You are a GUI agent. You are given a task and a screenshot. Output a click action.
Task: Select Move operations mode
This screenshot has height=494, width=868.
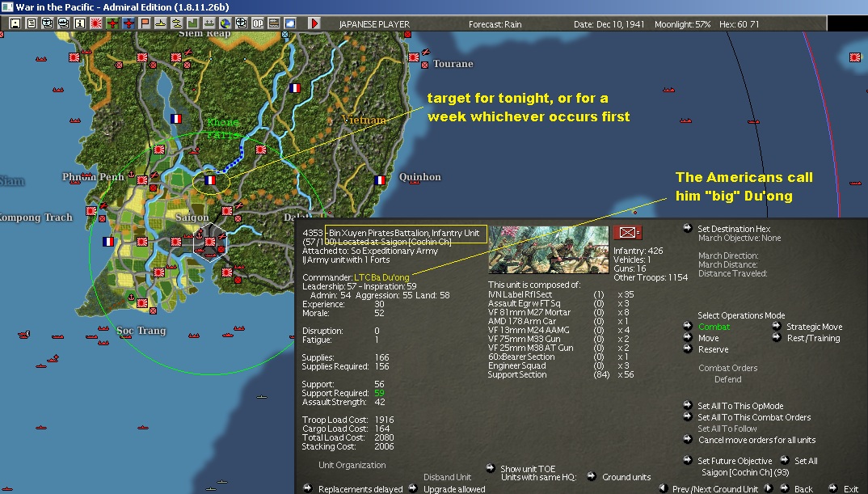[709, 338]
